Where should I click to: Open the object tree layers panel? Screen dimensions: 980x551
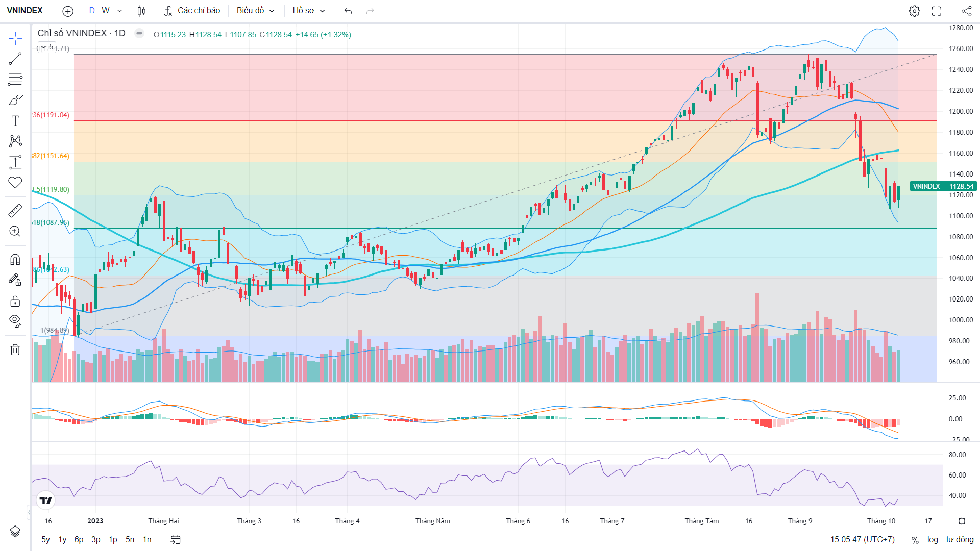point(15,532)
